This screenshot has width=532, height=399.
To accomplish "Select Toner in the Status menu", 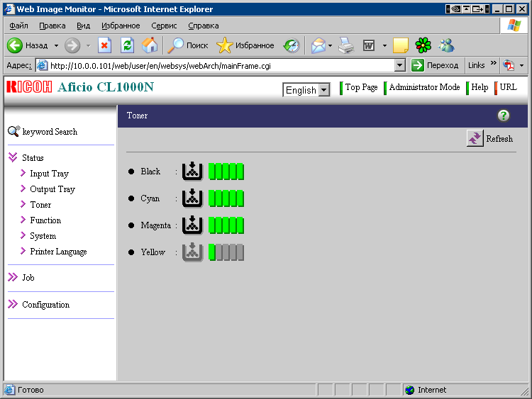I will 40,205.
